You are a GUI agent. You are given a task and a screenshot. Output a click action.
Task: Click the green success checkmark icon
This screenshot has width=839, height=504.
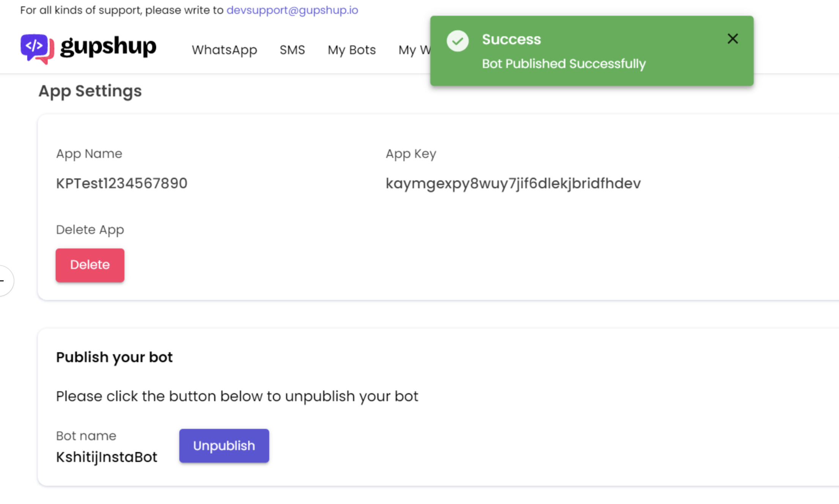click(x=457, y=41)
